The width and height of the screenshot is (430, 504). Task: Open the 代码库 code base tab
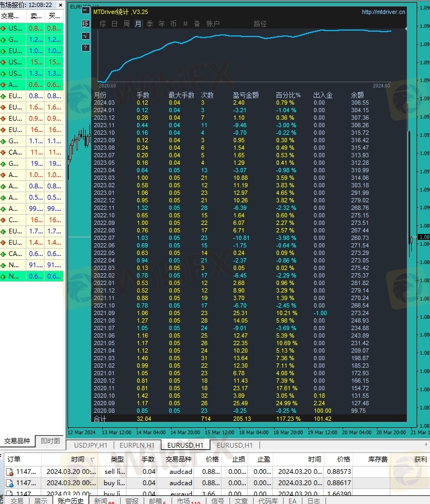268,501
